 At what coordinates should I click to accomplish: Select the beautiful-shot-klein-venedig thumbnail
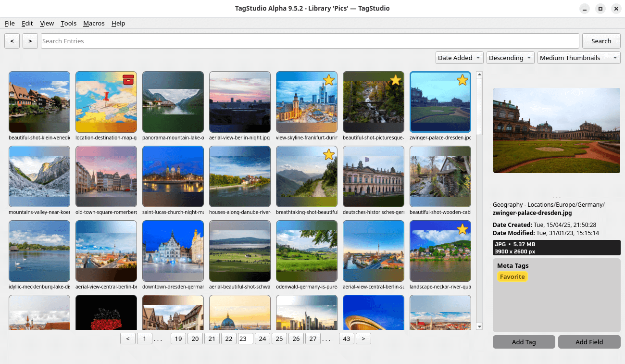pos(39,102)
